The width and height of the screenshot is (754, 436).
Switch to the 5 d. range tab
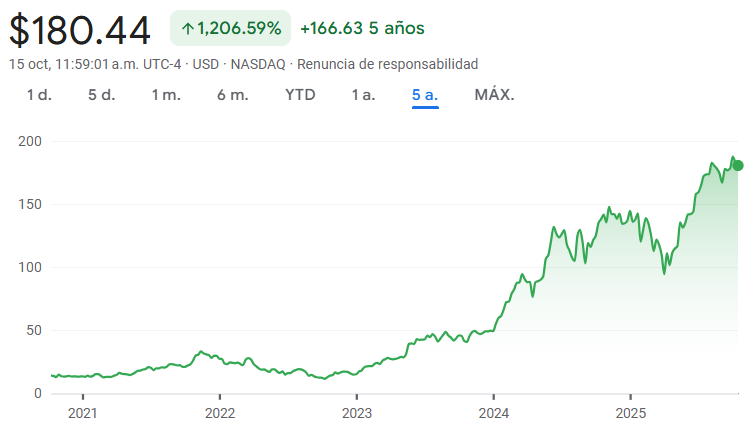101,95
